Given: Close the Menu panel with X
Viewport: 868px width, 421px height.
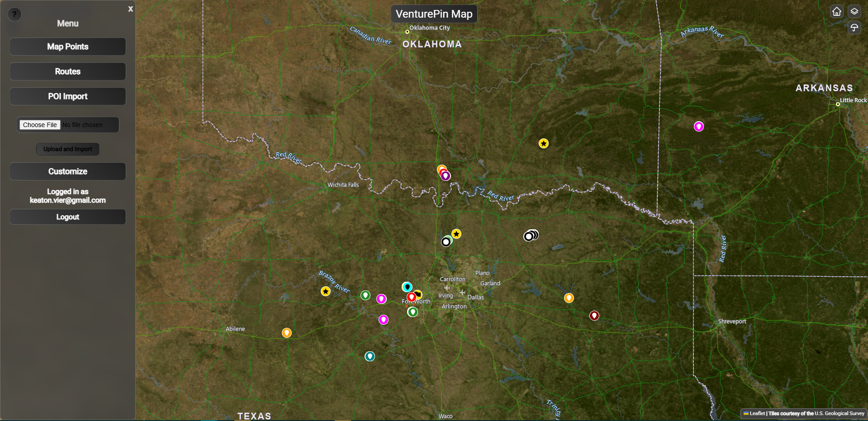Looking at the screenshot, I should [x=130, y=9].
